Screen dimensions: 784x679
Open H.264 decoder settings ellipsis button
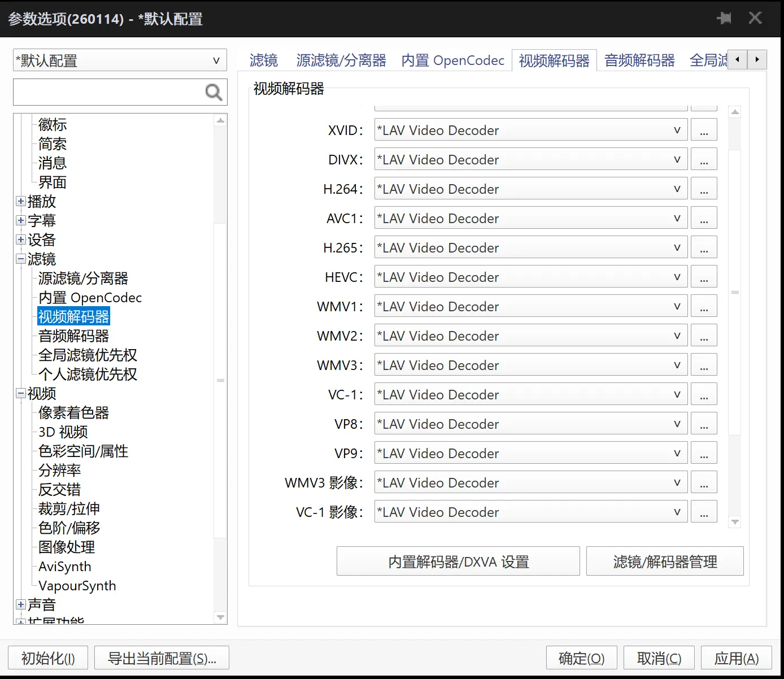[x=704, y=189]
